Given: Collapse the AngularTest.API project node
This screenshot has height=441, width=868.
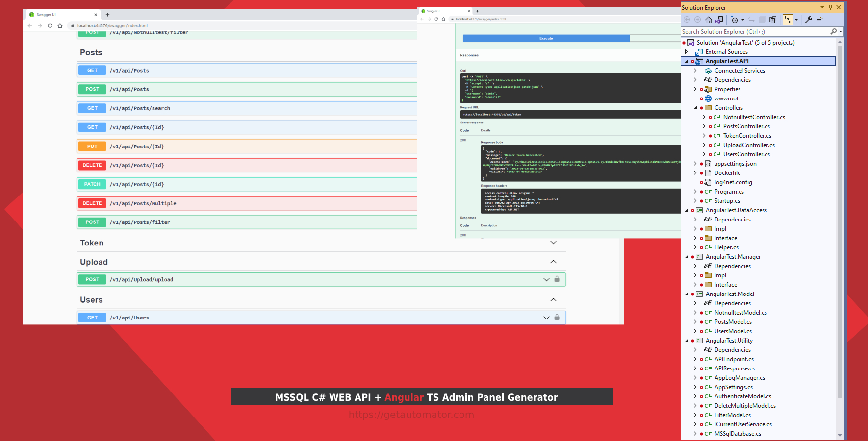Looking at the screenshot, I should [687, 61].
